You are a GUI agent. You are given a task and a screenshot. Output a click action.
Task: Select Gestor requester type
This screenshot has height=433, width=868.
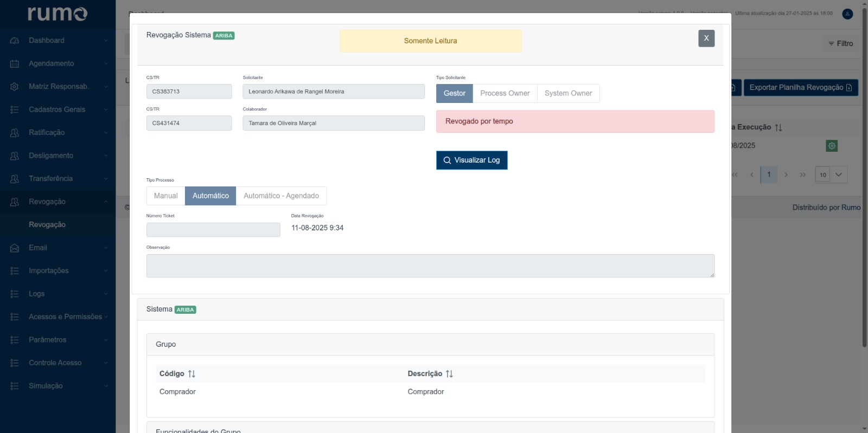(x=454, y=93)
